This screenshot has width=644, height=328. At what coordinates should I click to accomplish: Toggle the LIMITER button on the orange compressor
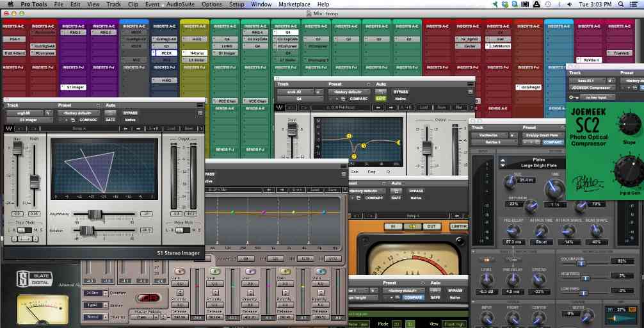click(x=458, y=227)
